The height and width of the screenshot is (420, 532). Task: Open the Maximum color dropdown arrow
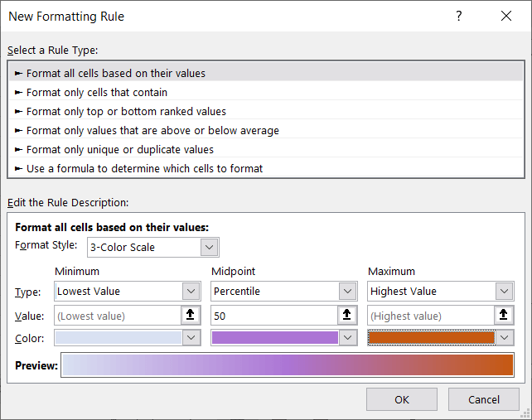tap(505, 338)
